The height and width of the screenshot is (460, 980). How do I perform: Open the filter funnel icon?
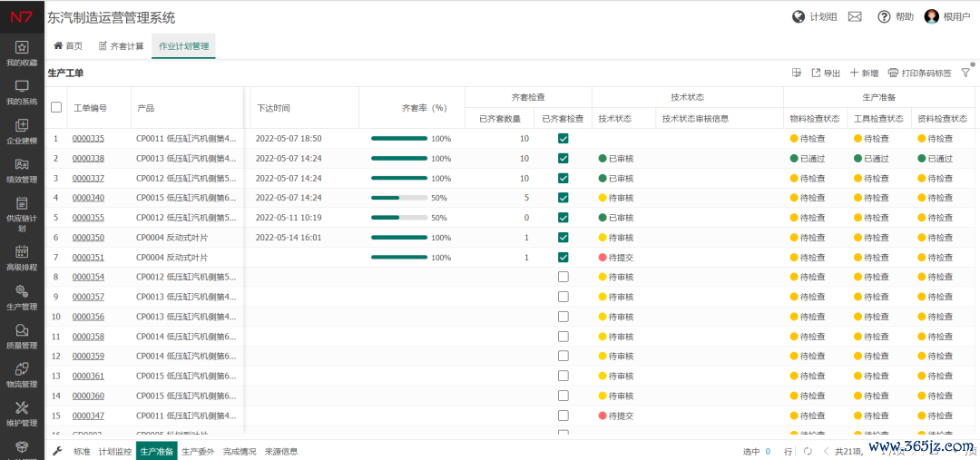(x=965, y=73)
